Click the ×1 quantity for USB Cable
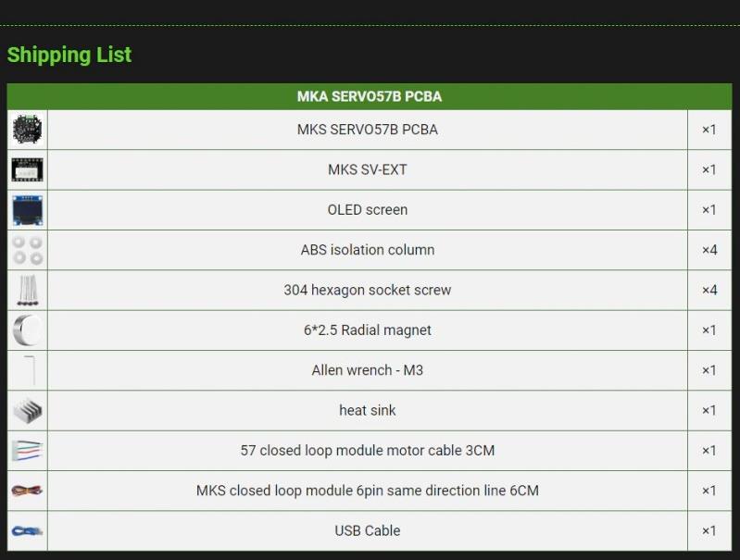Screen dimensions: 740x560 pyautogui.click(x=709, y=530)
